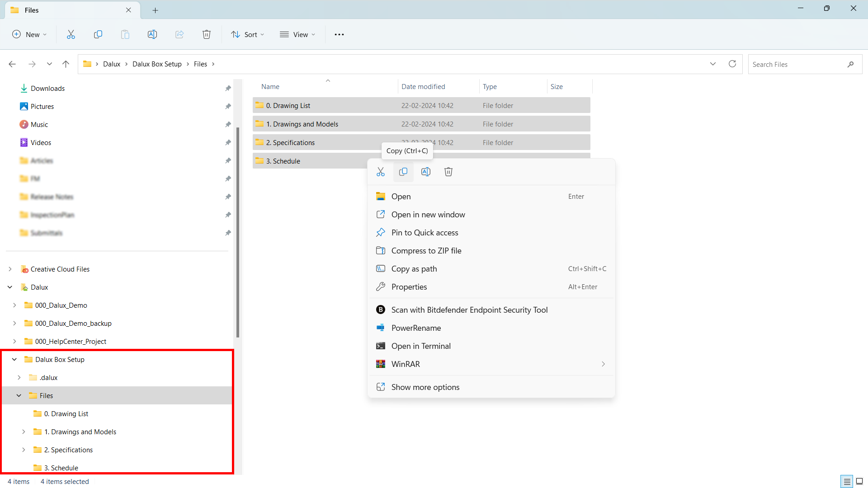Click the toolbar Delete icon
The height and width of the screenshot is (488, 868).
click(x=207, y=34)
